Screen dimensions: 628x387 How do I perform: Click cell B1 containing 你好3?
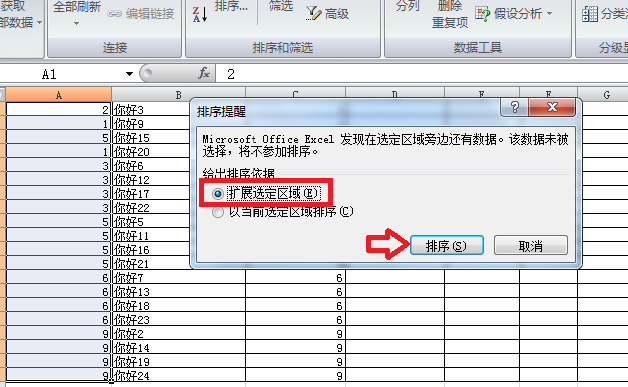pyautogui.click(x=151, y=109)
